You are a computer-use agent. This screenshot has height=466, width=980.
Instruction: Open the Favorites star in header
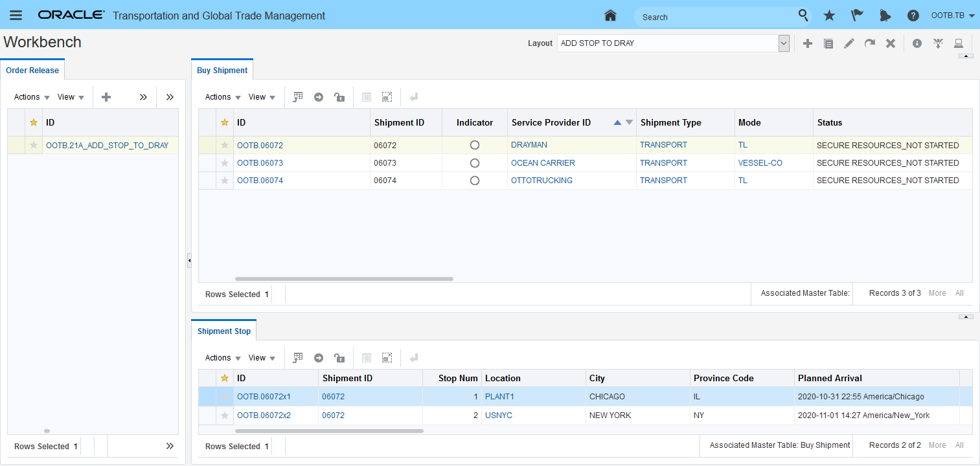829,16
